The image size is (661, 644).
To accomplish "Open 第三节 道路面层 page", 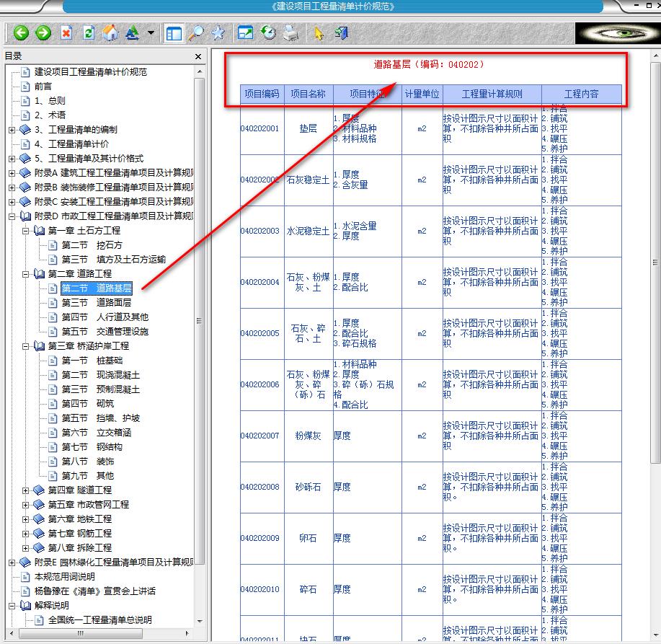I will [96, 303].
